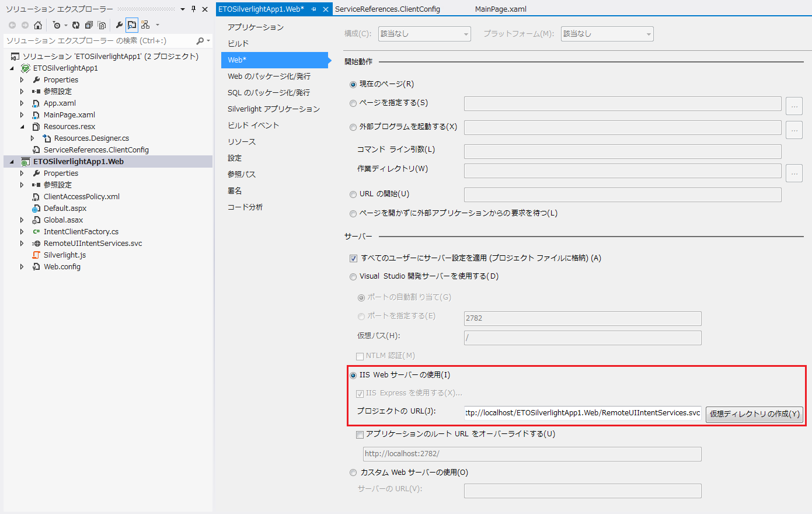Click the Default.aspx page icon
Image resolution: width=812 pixels, height=514 pixels.
36,209
